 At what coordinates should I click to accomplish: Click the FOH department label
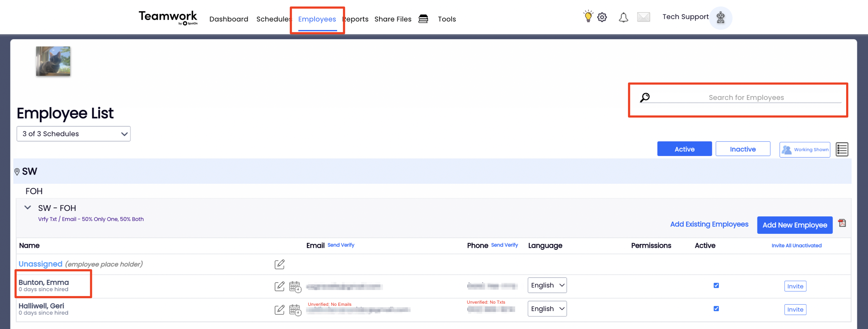34,191
